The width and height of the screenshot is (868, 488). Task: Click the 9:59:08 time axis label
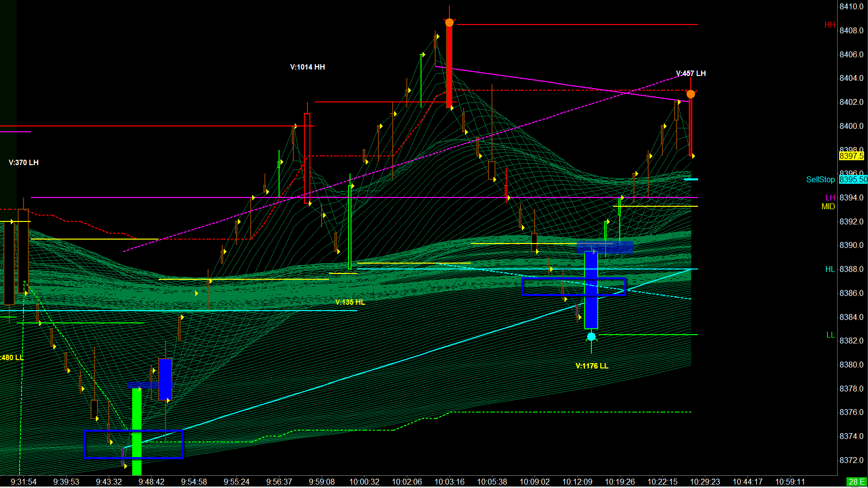(322, 482)
